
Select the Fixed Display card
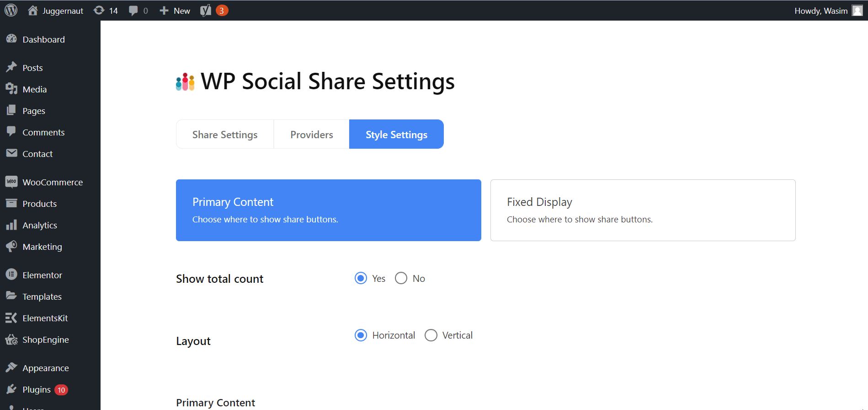coord(643,210)
